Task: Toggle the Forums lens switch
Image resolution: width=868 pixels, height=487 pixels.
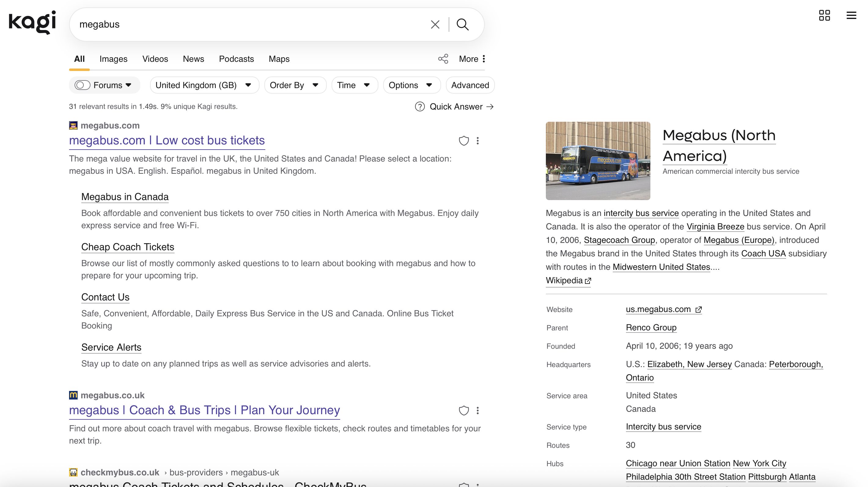Action: tap(82, 85)
